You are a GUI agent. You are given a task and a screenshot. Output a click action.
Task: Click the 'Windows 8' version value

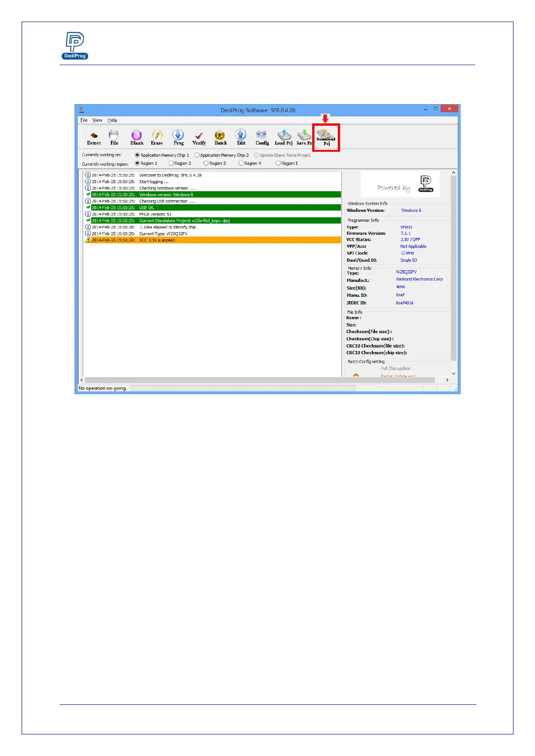coord(411,211)
